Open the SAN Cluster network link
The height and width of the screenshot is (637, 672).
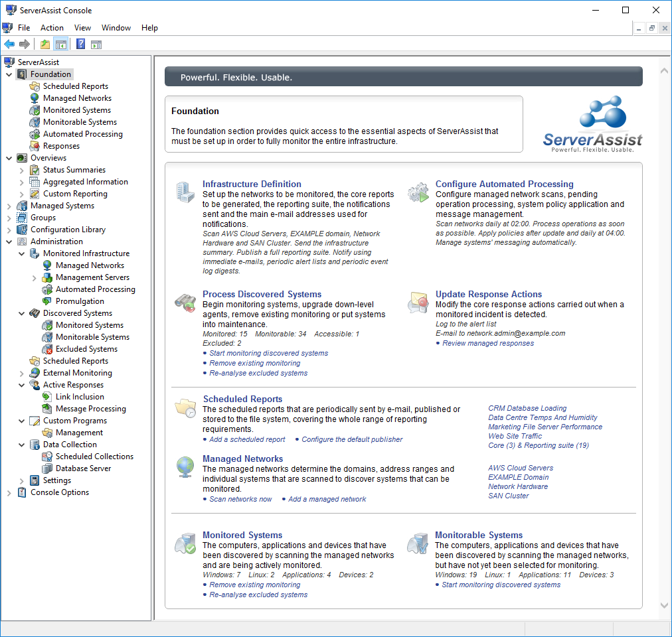tap(508, 496)
